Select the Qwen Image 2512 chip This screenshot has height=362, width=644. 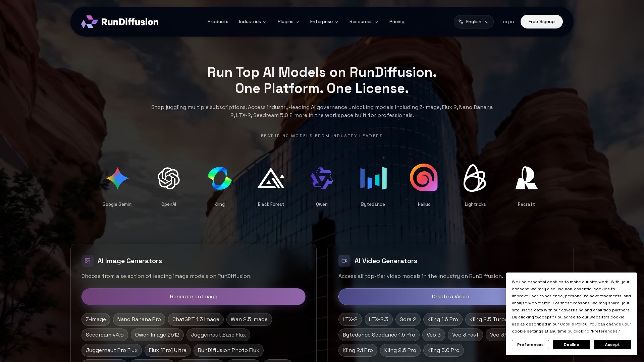(x=157, y=335)
